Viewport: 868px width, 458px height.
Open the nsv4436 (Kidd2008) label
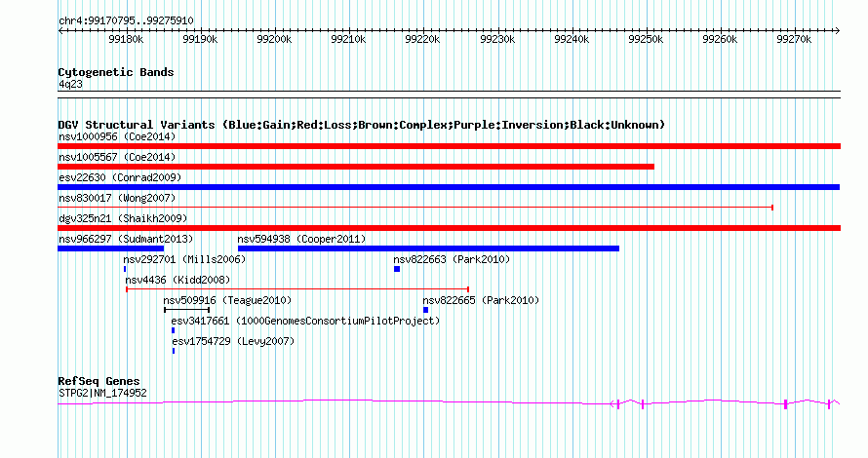tap(178, 280)
